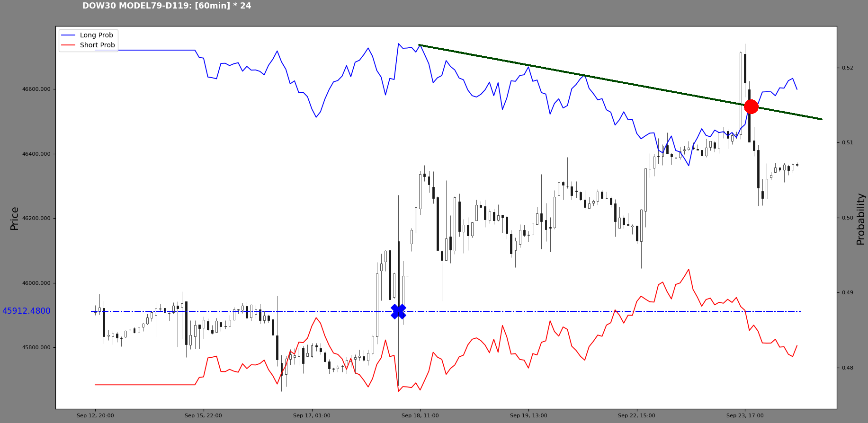
Task: Click the 0.52 probability tick label
Action: coord(847,68)
